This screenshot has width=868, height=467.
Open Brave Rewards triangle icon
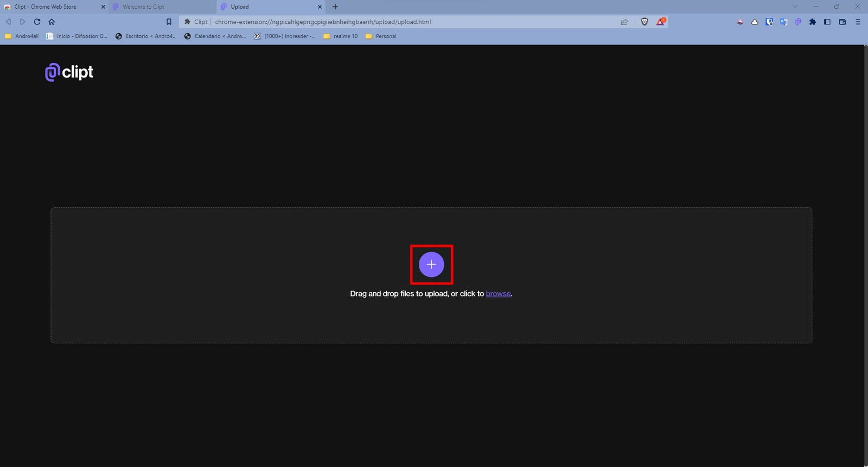tap(661, 22)
